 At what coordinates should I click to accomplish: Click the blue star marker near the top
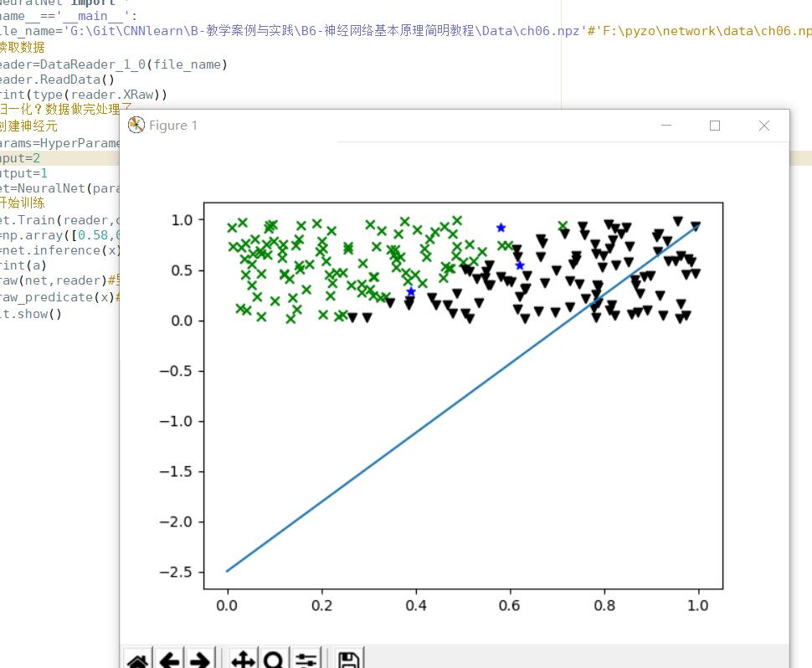[x=500, y=227]
